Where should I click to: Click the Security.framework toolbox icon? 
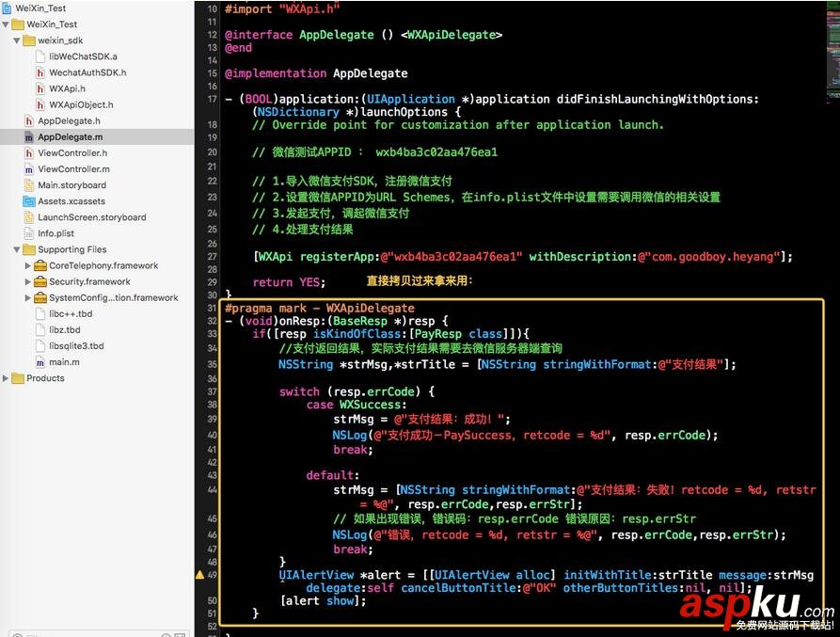[x=40, y=281]
